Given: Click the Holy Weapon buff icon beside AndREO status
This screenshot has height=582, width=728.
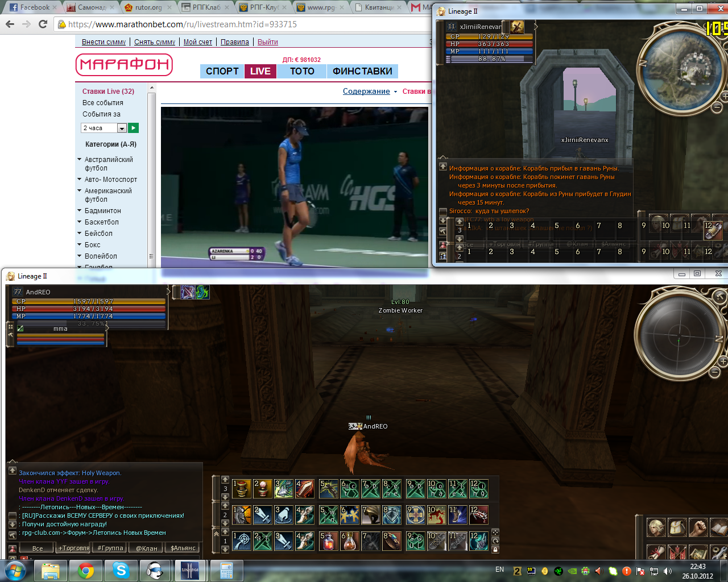Looking at the screenshot, I should tap(188, 292).
